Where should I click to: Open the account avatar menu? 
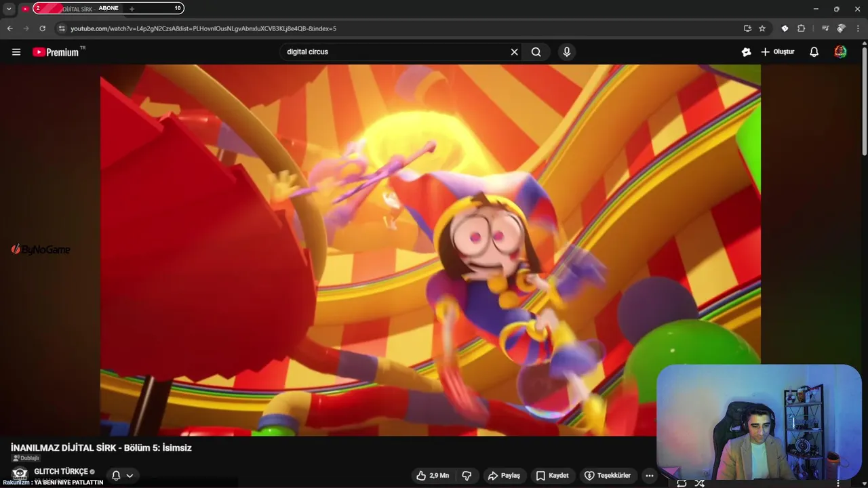point(840,52)
